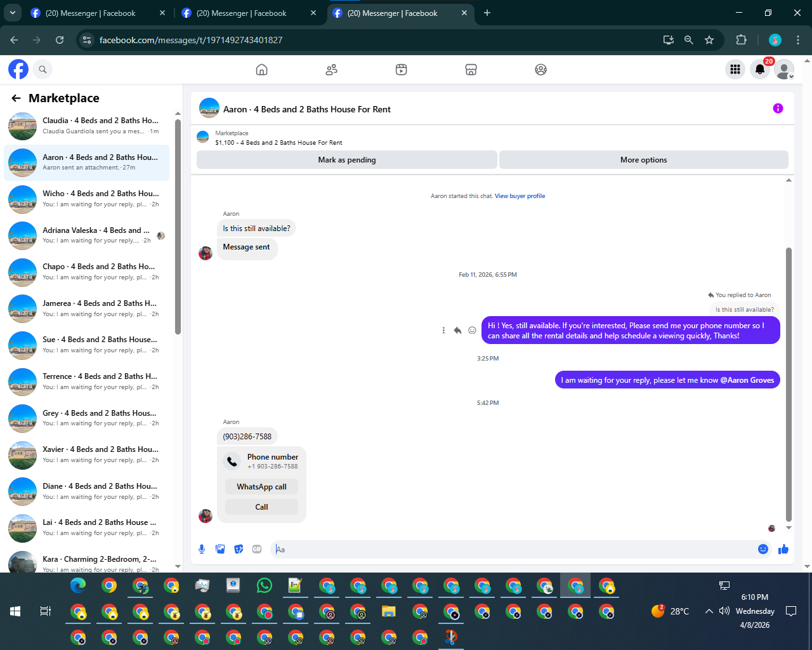Click the WhatsApp call button
Screen dimensions: 812x650
(261, 487)
